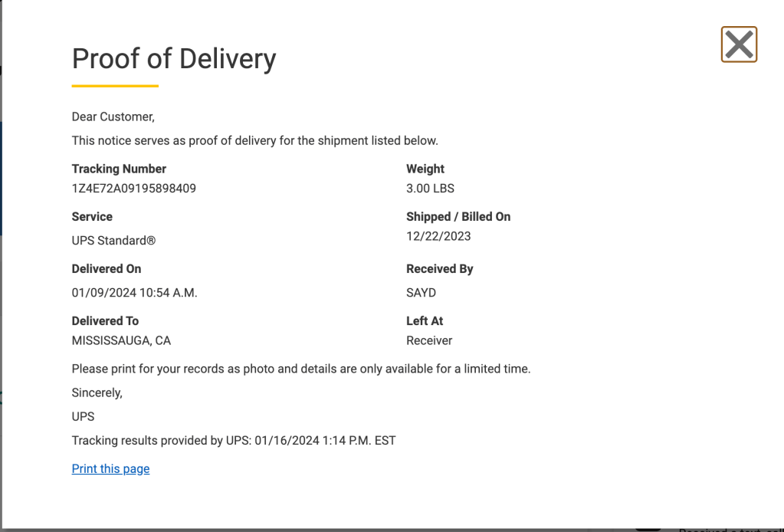Click the Received By label
Screen dimensions: 784x532
(440, 269)
